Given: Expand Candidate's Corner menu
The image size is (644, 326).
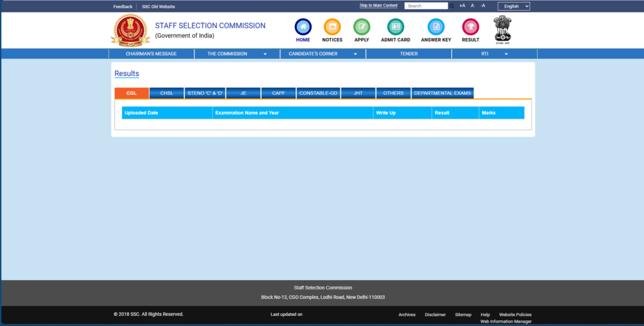Looking at the screenshot, I should (x=323, y=54).
